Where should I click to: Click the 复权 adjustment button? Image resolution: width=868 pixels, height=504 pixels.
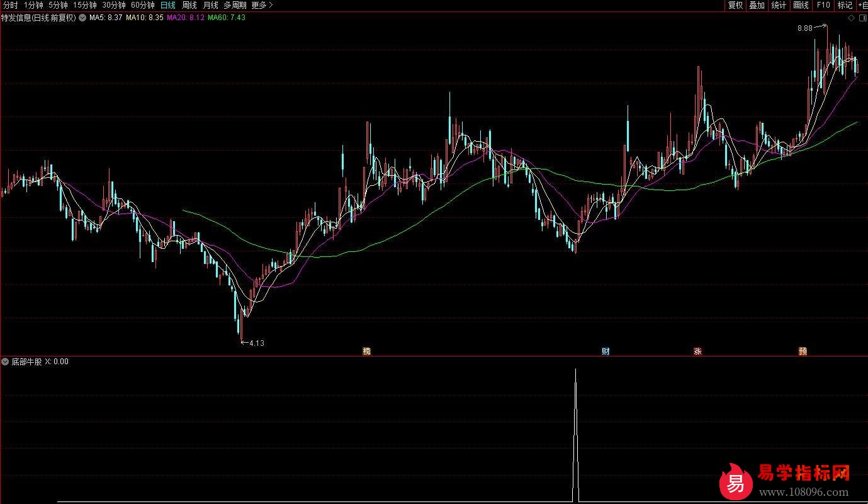coord(735,5)
